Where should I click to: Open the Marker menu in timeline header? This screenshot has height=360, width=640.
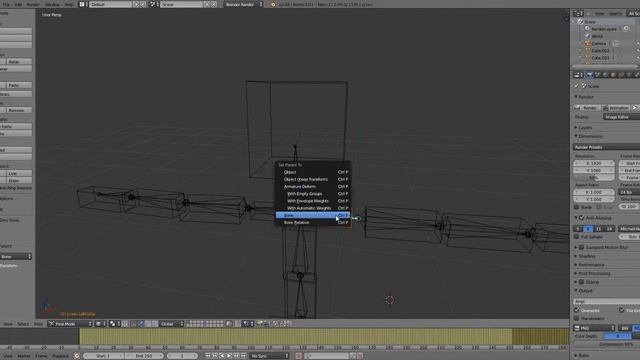[24, 356]
